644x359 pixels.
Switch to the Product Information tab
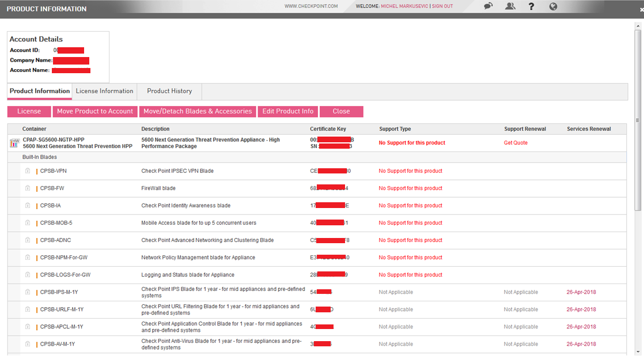coord(40,91)
